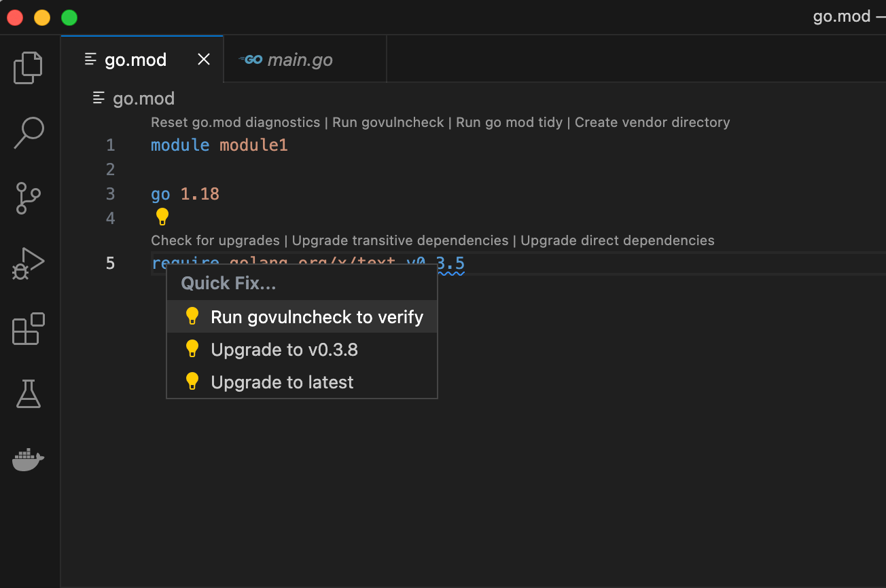Open the Run and Debug view

pyautogui.click(x=28, y=263)
